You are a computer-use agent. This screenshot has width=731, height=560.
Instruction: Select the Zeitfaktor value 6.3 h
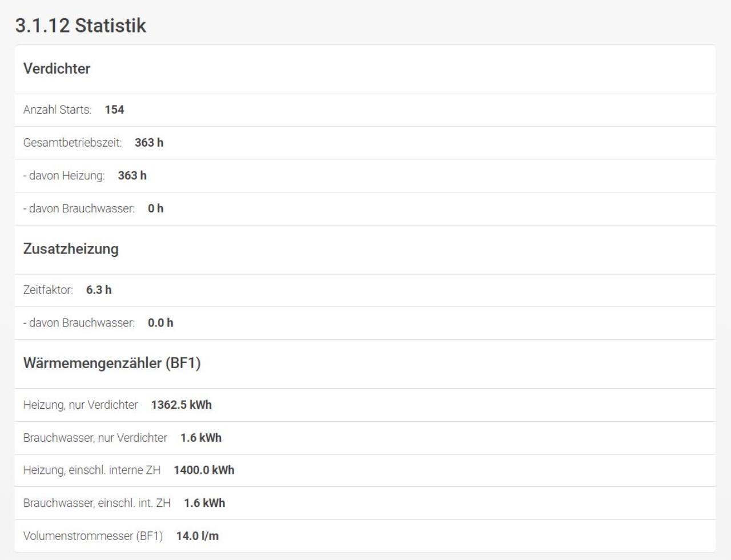[99, 290]
